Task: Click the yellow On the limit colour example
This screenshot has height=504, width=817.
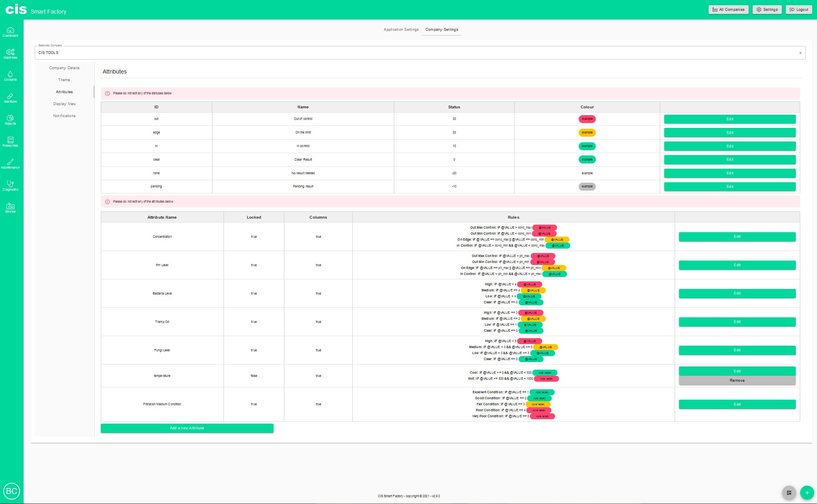Action: [x=587, y=132]
